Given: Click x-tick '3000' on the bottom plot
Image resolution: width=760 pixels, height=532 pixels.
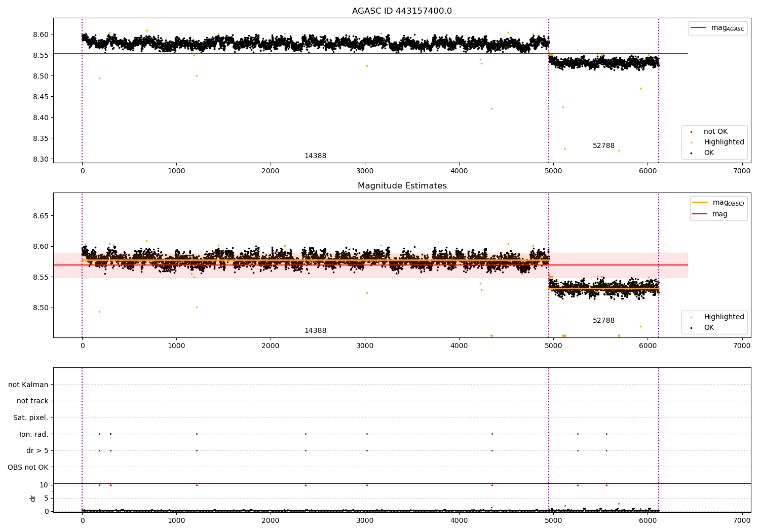Looking at the screenshot, I should 365,520.
